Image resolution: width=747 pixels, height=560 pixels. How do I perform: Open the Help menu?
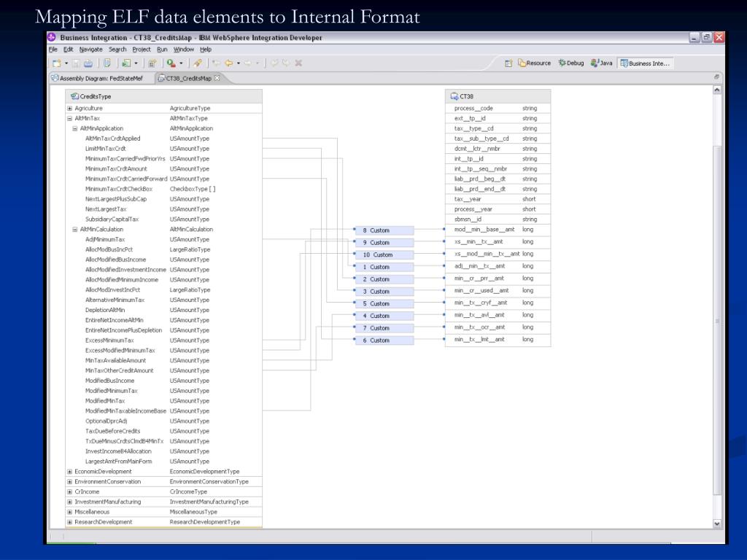(205, 49)
